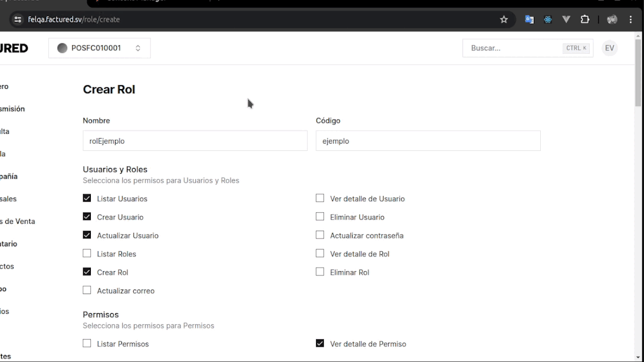Click the Nombre field containing rolEjemplo
This screenshot has height=362, width=644.
pos(195,141)
